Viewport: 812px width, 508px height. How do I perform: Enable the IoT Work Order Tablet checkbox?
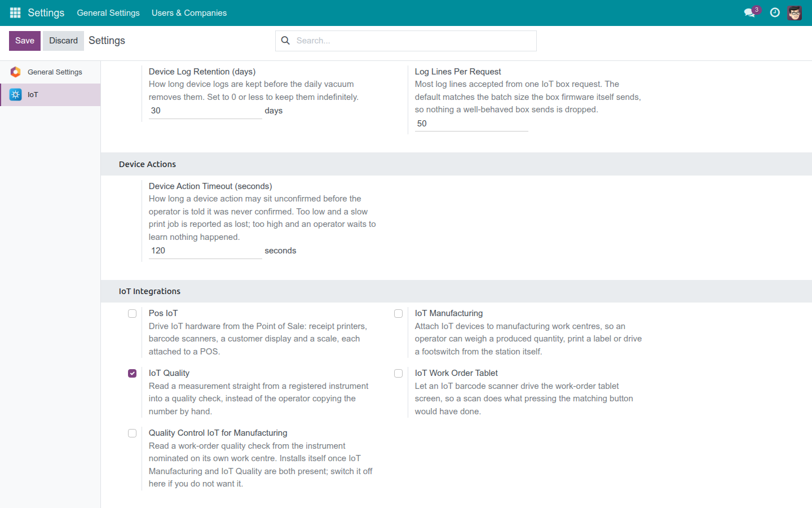398,373
